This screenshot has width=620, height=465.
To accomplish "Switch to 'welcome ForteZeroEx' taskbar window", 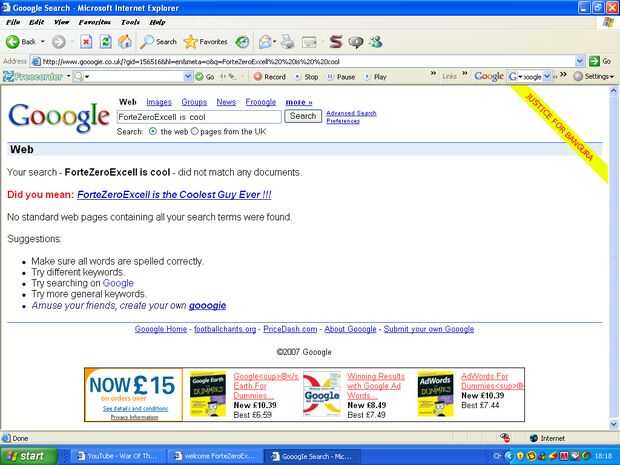I will coord(215,456).
